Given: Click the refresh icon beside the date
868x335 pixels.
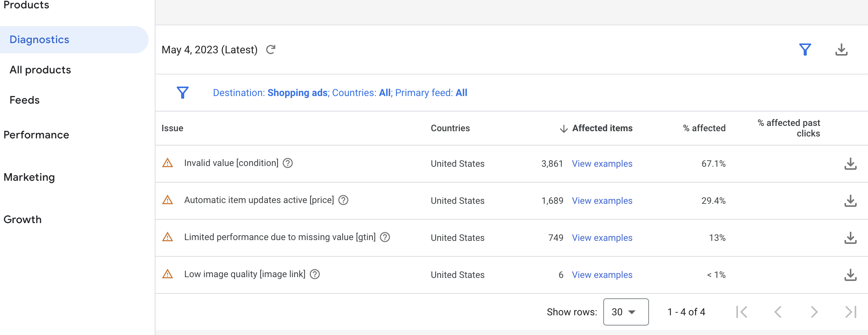Looking at the screenshot, I should pos(271,50).
